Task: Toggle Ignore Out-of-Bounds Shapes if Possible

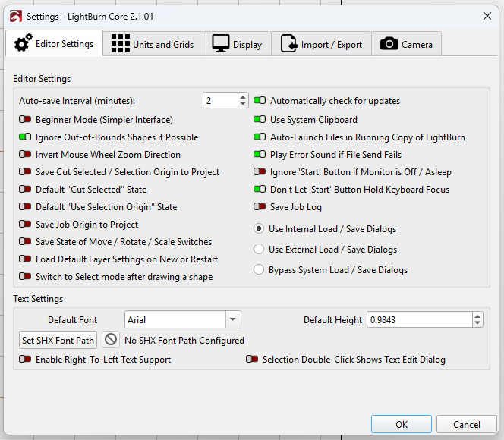Action: tap(25, 137)
